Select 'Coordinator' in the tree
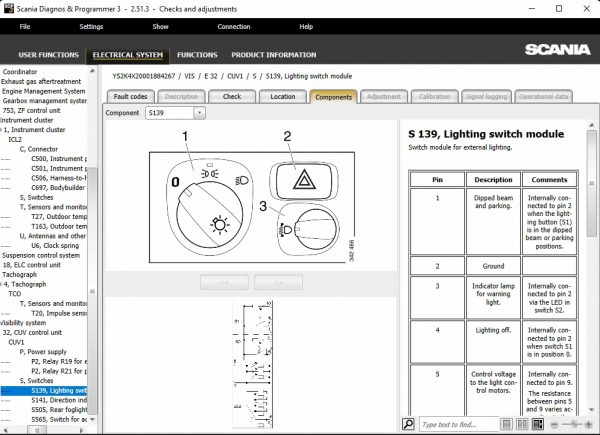 20,72
